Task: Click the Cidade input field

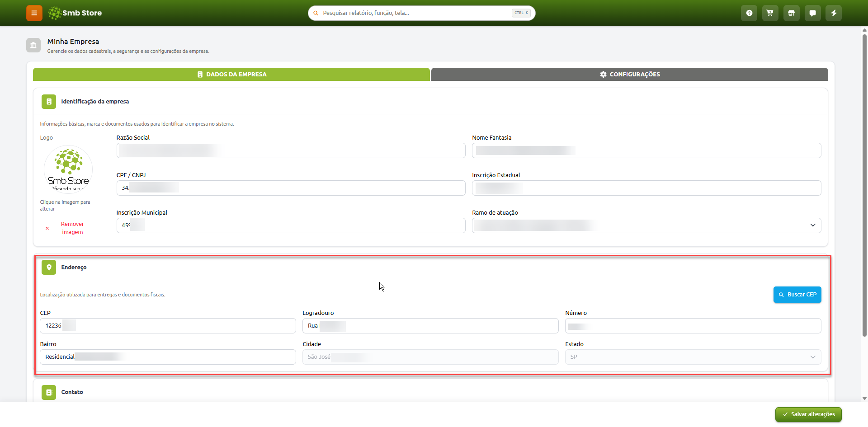Action: point(430,357)
